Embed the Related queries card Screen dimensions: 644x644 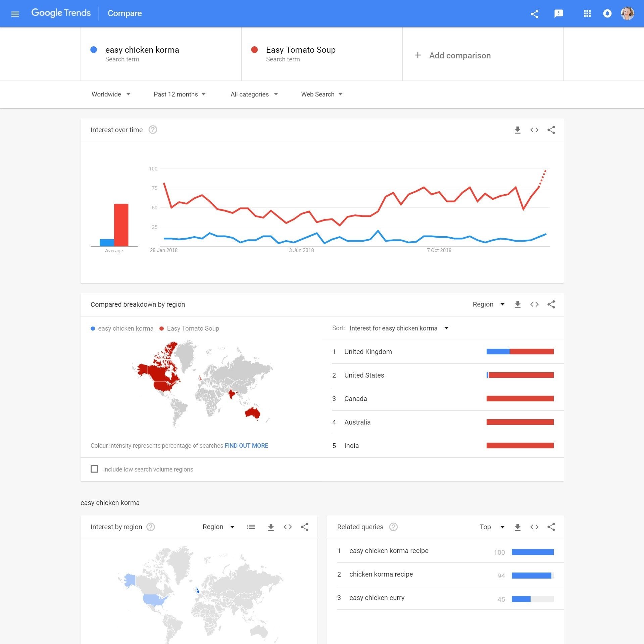pyautogui.click(x=534, y=527)
